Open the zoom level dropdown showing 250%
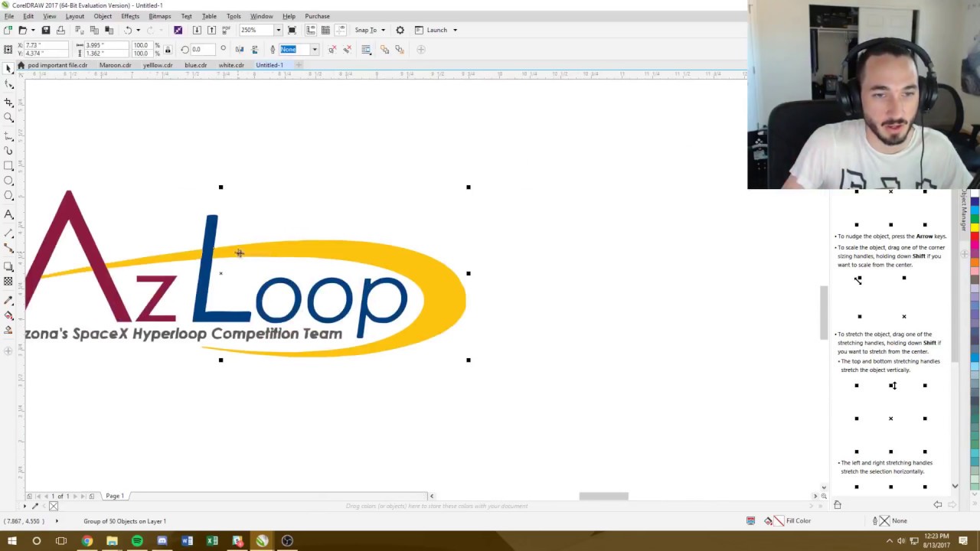 [277, 30]
